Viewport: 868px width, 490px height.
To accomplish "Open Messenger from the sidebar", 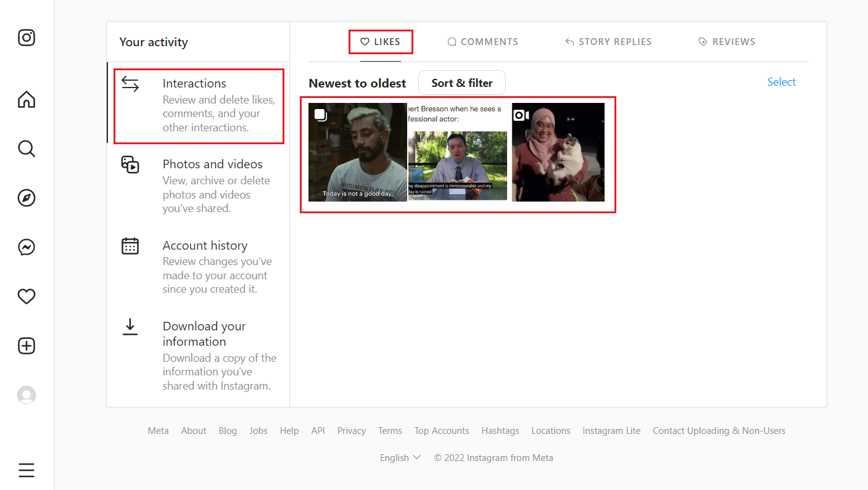I will click(x=27, y=247).
